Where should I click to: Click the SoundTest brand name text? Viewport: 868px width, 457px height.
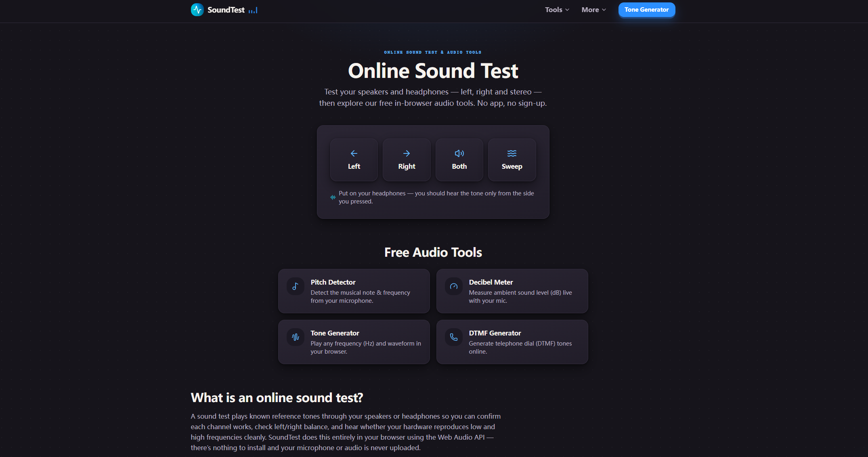coord(226,10)
